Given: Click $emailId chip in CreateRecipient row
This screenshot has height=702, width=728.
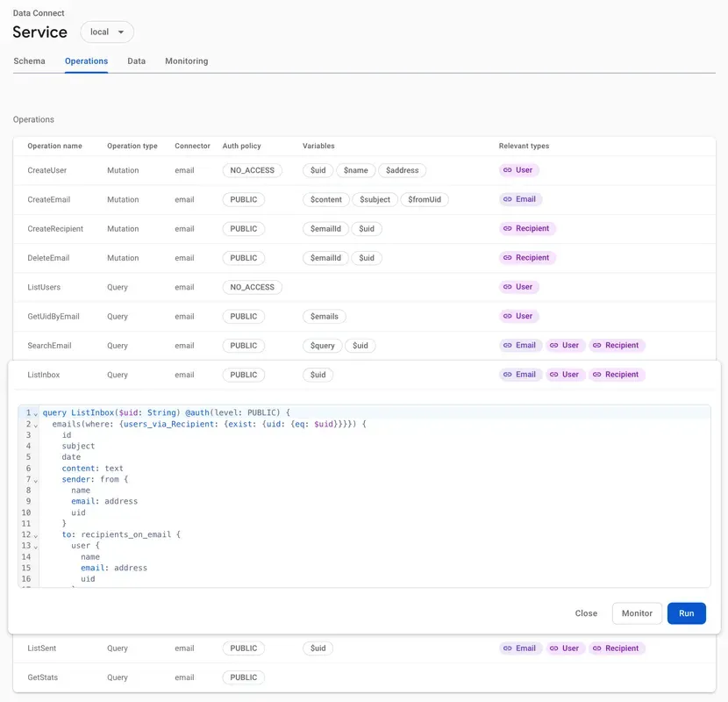Looking at the screenshot, I should [325, 229].
